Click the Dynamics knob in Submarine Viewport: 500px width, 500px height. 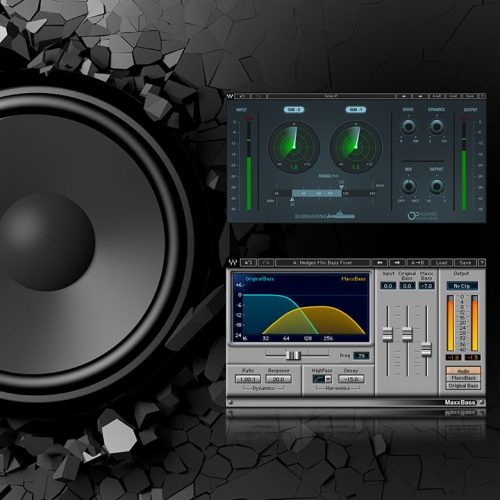click(436, 127)
